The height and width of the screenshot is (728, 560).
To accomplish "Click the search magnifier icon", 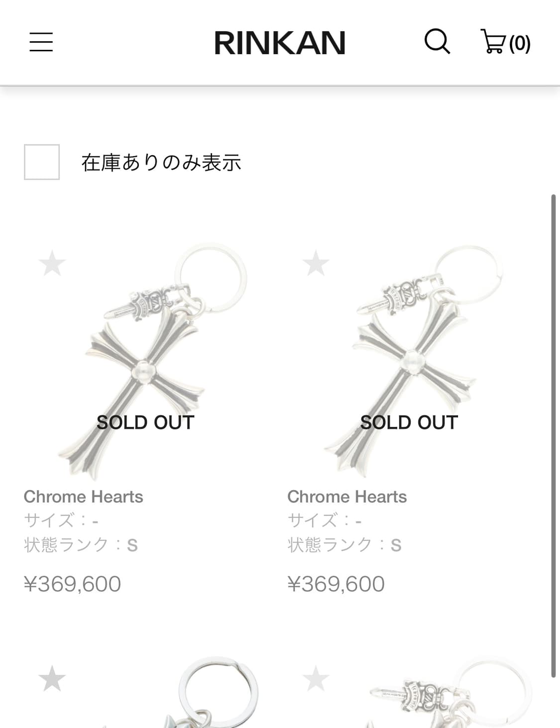I will pos(437,41).
